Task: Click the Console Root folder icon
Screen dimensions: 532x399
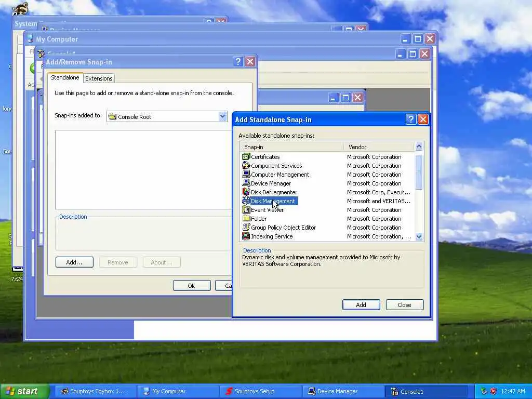Action: 112,117
